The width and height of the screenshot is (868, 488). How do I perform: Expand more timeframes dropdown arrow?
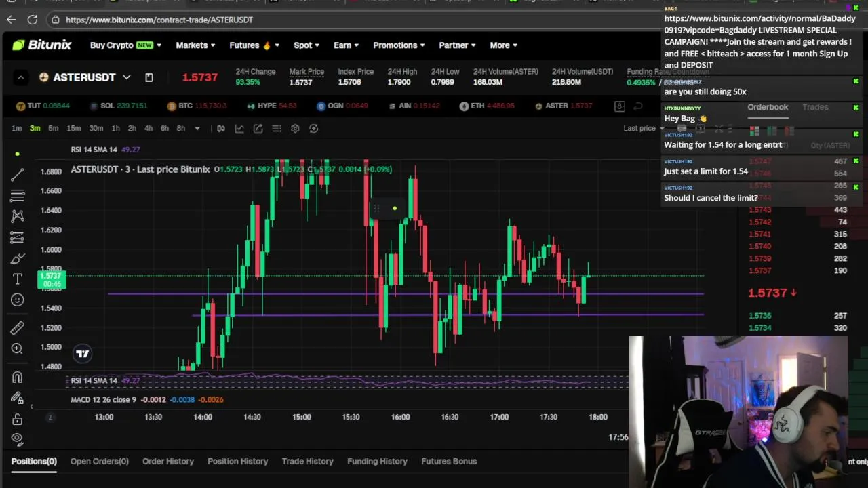point(197,129)
